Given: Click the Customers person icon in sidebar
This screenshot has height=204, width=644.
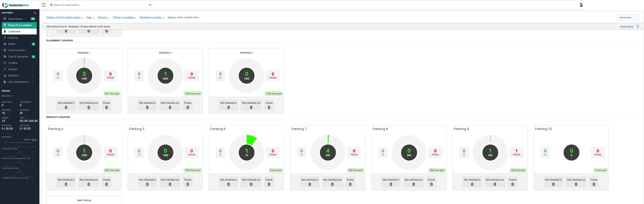Looking at the screenshot, I should tap(5, 31).
